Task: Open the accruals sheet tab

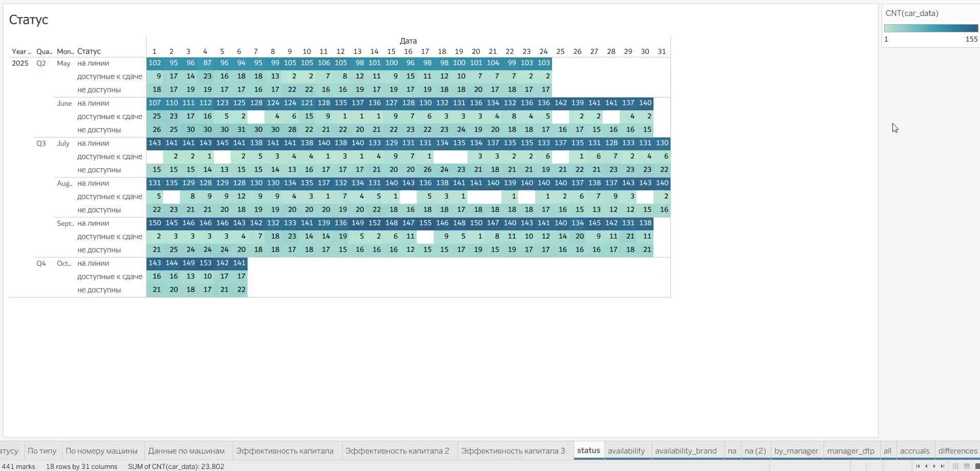Action: click(914, 451)
